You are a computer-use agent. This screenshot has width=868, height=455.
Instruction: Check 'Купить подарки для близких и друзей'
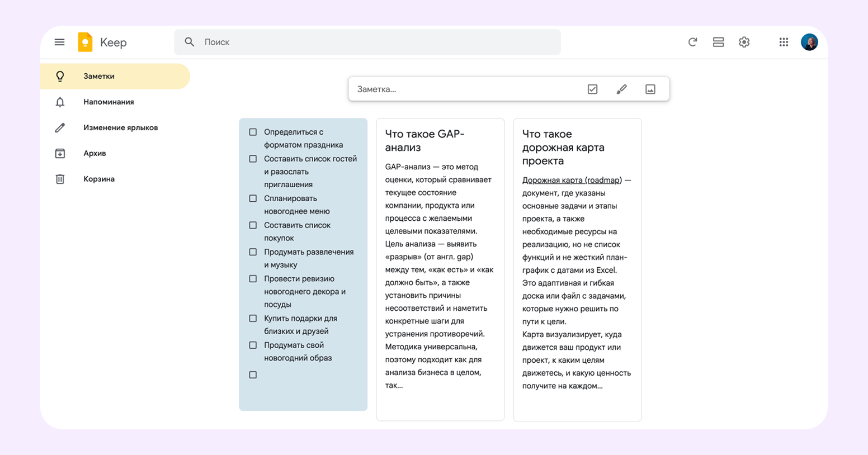pyautogui.click(x=253, y=319)
